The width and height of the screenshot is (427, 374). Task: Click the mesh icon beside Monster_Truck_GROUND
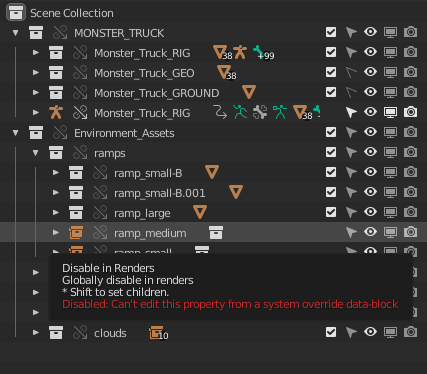[x=249, y=92]
